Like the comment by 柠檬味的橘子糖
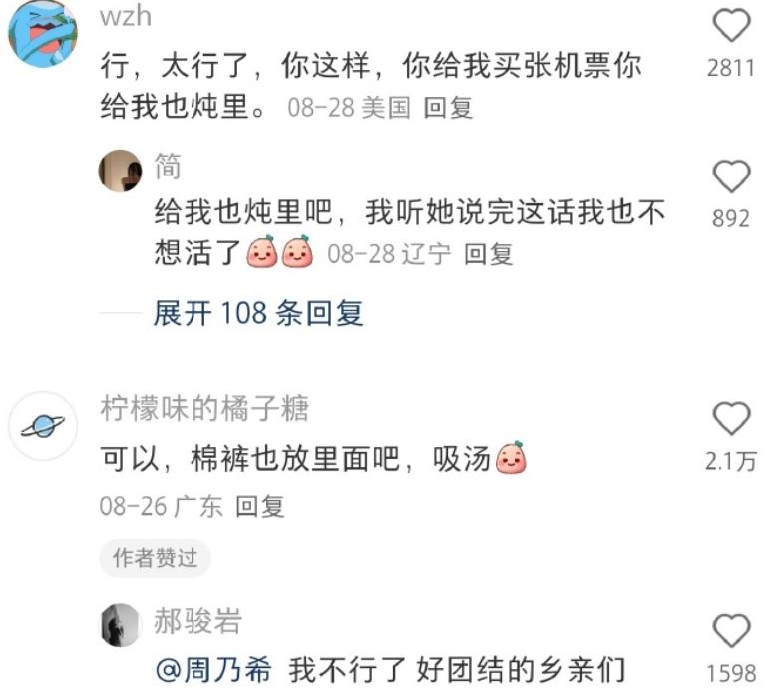The image size is (772, 700). pos(731,418)
